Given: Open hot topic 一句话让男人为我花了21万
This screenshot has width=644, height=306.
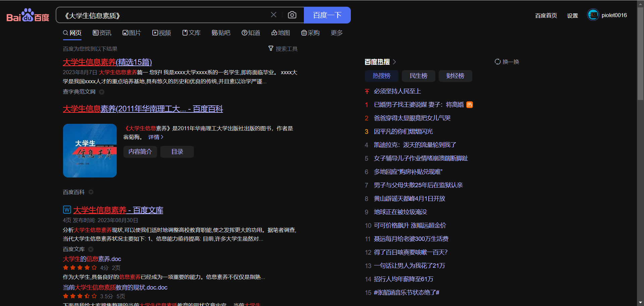Looking at the screenshot, I should click(x=410, y=266).
